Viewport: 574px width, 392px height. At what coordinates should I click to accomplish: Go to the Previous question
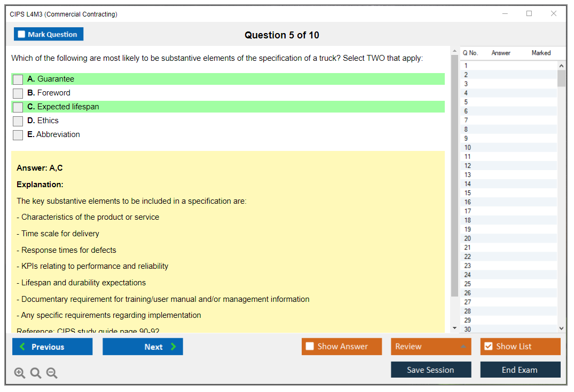point(52,347)
